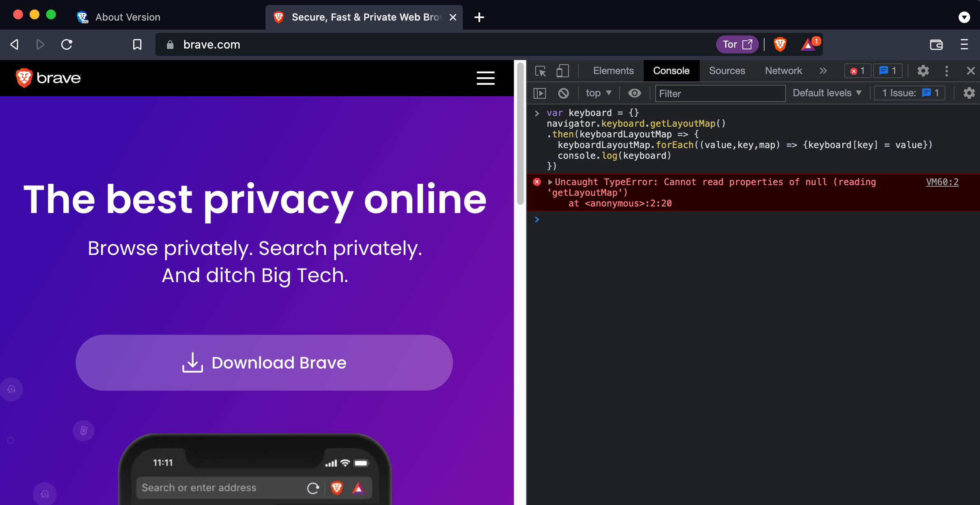Click the clear console icon

pos(563,93)
